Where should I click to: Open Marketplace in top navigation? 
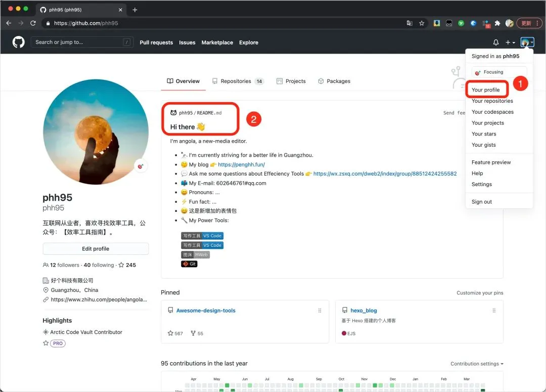(x=217, y=42)
